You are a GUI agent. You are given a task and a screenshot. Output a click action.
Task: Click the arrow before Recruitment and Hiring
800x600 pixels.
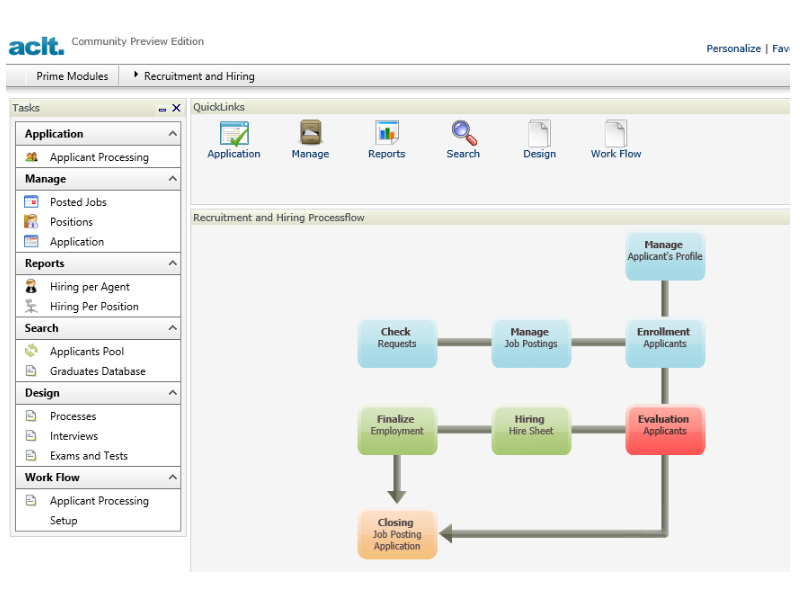[x=136, y=75]
